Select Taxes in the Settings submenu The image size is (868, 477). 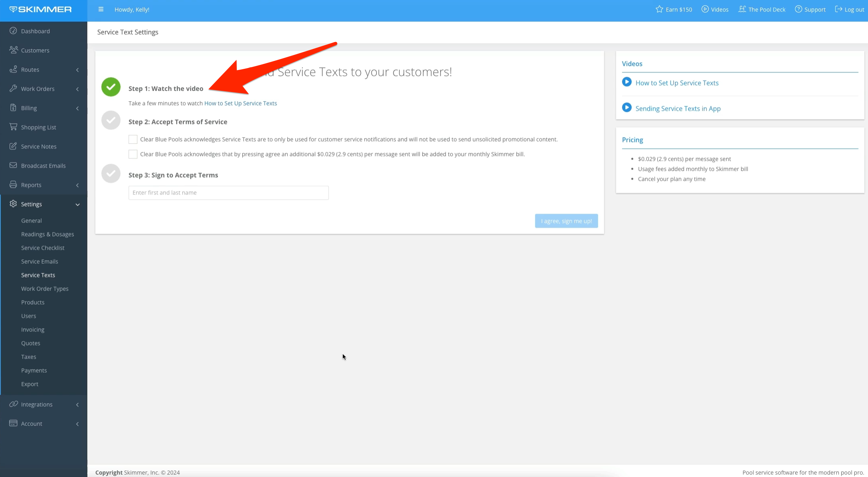[x=28, y=357]
